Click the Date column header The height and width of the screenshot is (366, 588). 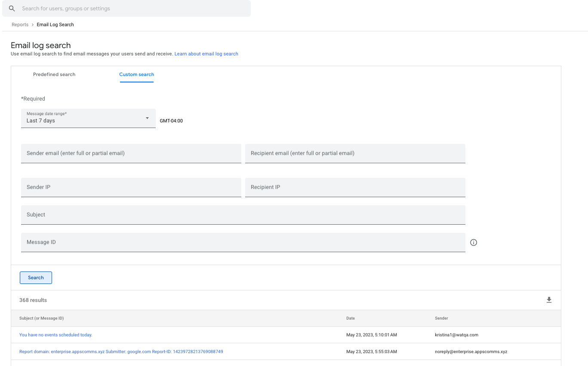pyautogui.click(x=351, y=318)
